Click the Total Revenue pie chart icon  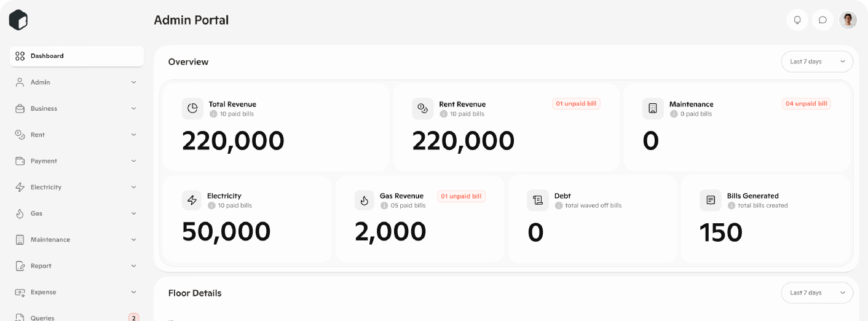click(192, 108)
